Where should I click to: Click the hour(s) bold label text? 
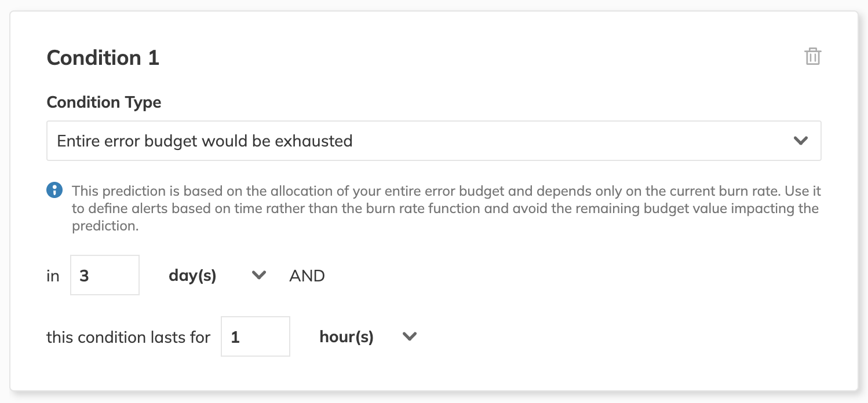coord(347,337)
